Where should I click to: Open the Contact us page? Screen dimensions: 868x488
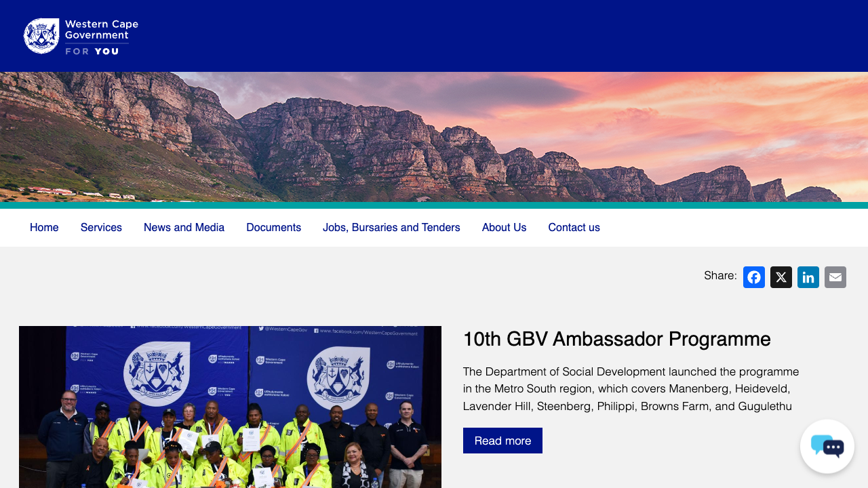click(x=574, y=228)
